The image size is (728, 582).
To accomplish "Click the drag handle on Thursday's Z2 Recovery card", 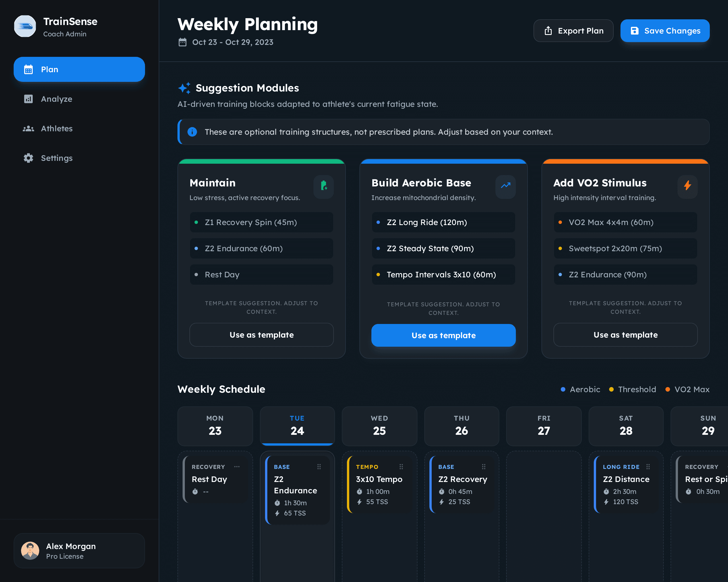I will point(484,467).
